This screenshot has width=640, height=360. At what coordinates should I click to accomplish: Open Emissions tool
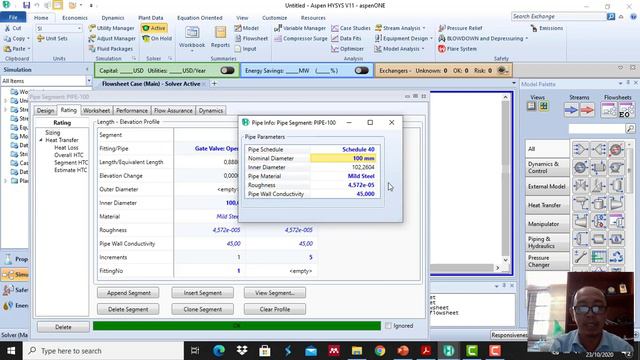(x=547, y=28)
